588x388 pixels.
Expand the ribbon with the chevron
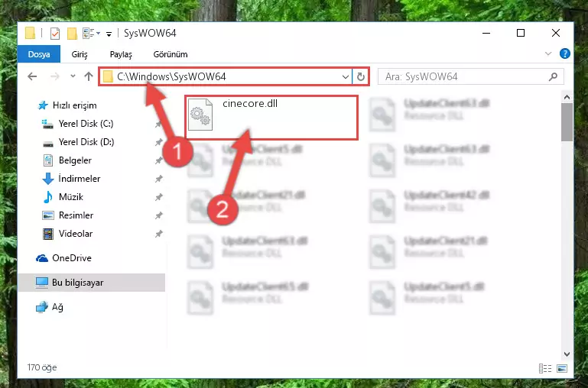(x=548, y=54)
